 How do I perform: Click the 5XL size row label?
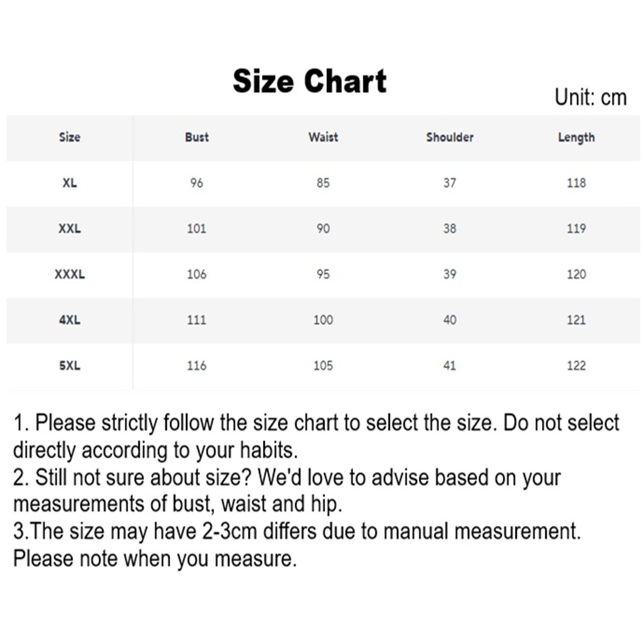pyautogui.click(x=69, y=365)
